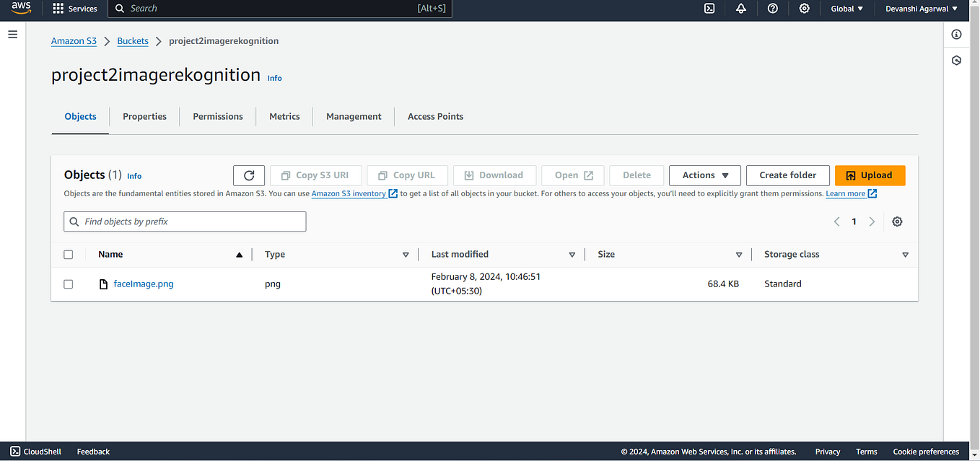Select all objects header checkbox
This screenshot has height=461, width=980.
point(69,255)
